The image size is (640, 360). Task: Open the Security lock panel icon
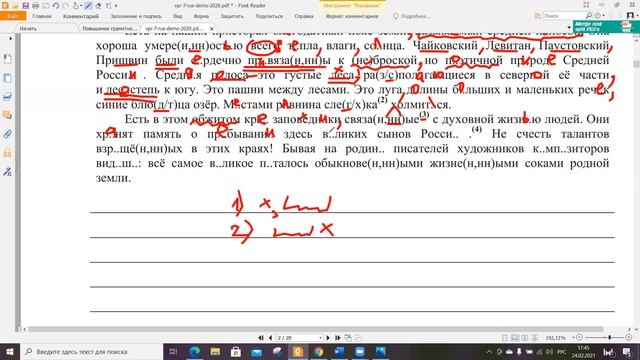[x=7, y=153]
